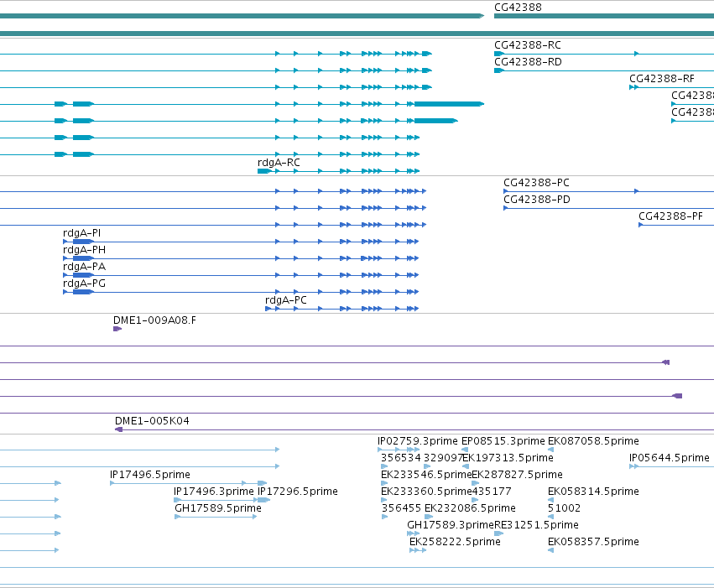Click the CG42388 gene bar at top
This screenshot has width=714, height=588.
[604, 16]
